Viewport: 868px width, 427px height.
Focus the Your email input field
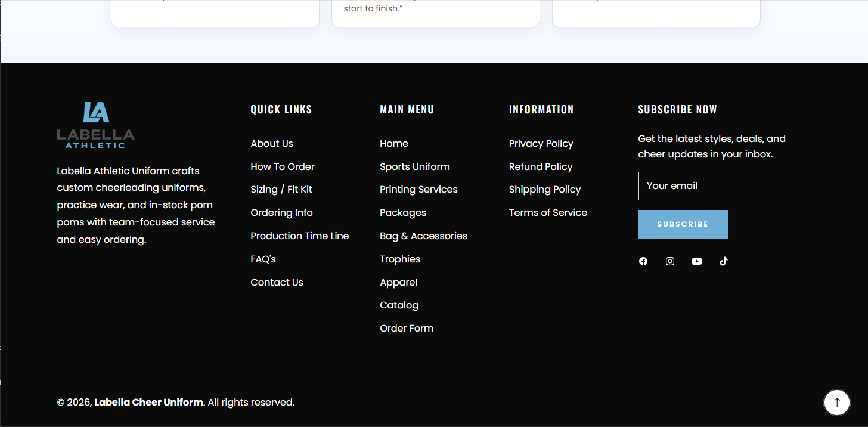726,186
